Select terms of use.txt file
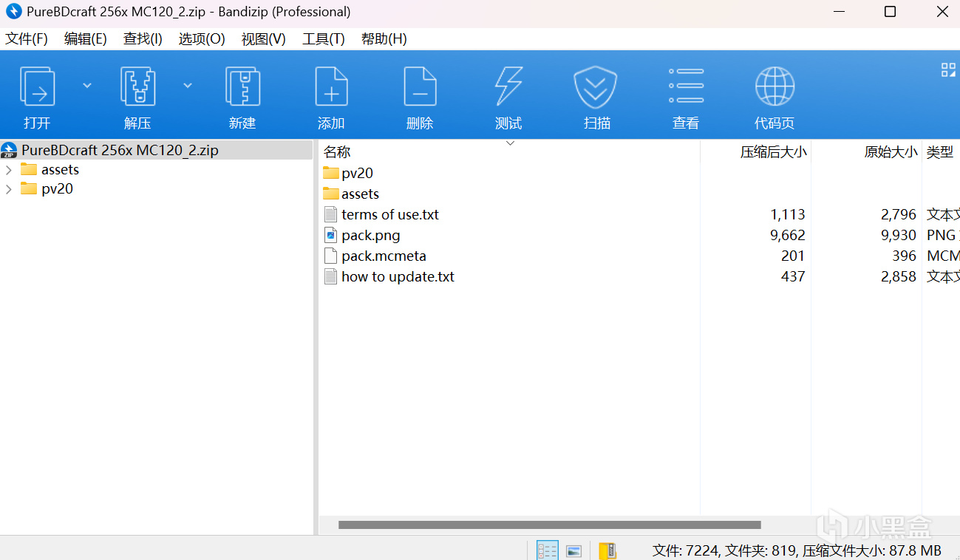 pos(390,215)
